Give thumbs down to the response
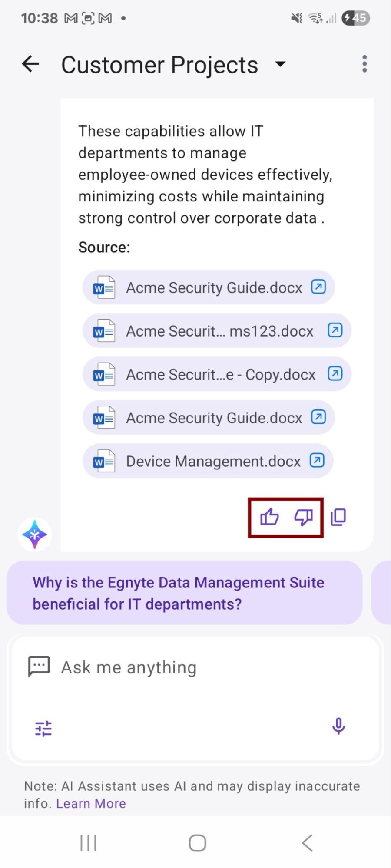This screenshot has width=391, height=868. [x=303, y=517]
